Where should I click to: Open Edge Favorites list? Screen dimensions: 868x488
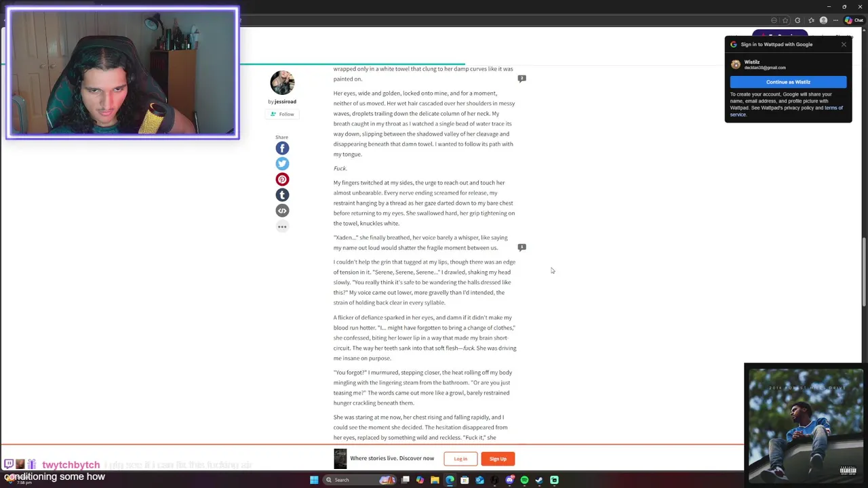pos(811,20)
